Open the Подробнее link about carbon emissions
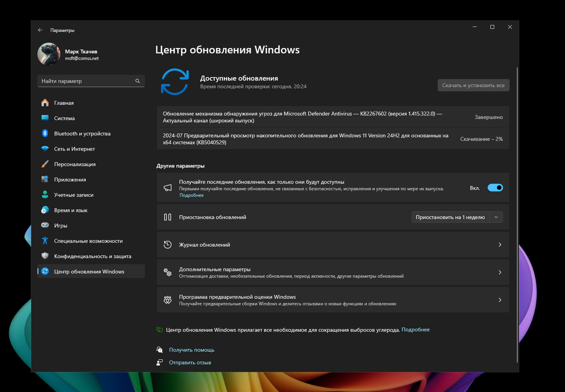Viewport: 565px width, 392px height. pos(415,330)
